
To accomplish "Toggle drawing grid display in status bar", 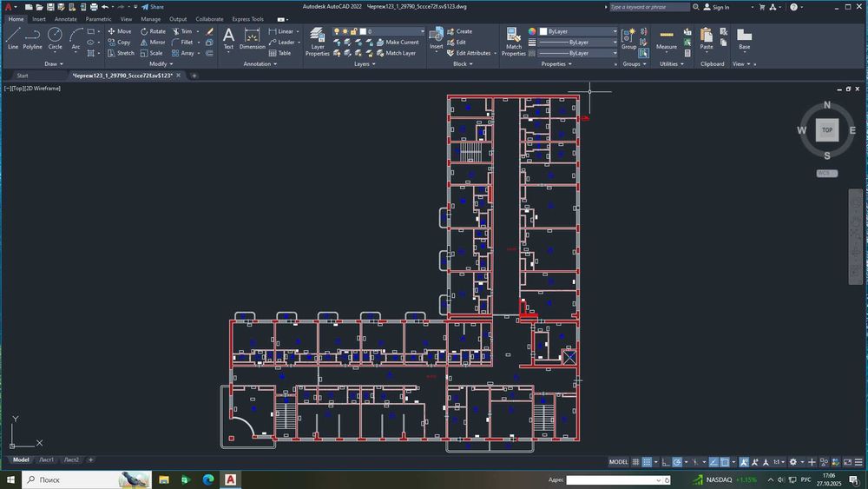I will 636,462.
